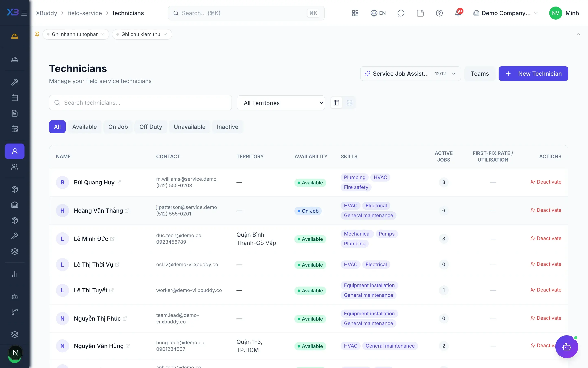Viewport: 588px width, 368px height.
Task: Open the git branch icon in sidebar
Action: click(14, 312)
